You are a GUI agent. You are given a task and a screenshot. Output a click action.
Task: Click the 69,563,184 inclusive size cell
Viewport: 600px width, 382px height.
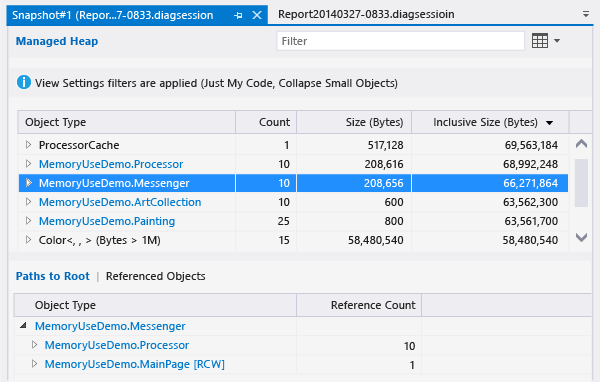[531, 145]
